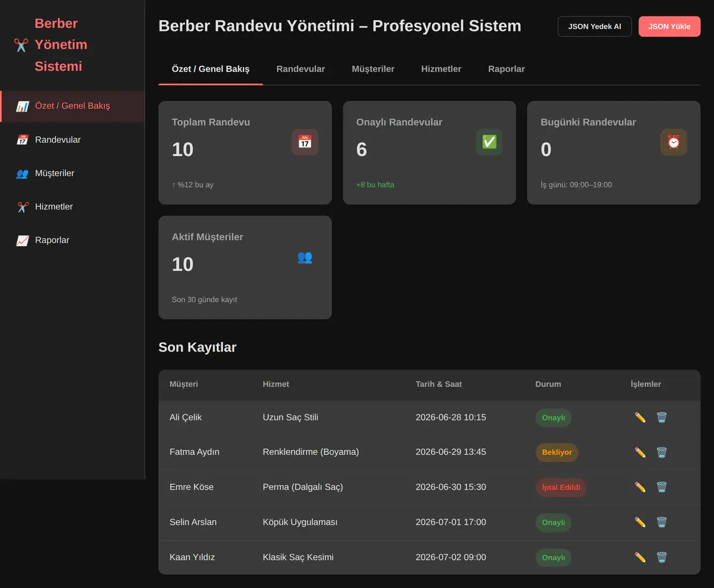Remove Selin Arslan's appointment via trash icon
Screen dimensions: 714x588
tap(662, 522)
